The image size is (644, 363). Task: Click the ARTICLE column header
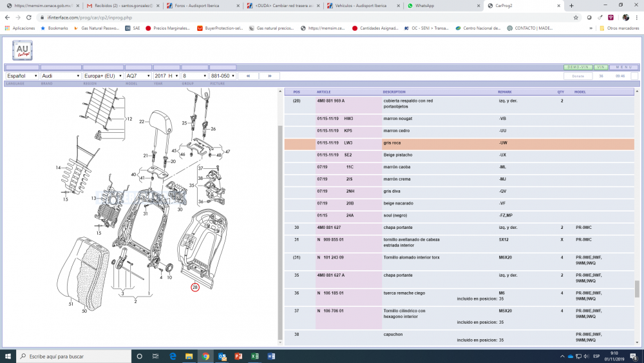click(324, 92)
